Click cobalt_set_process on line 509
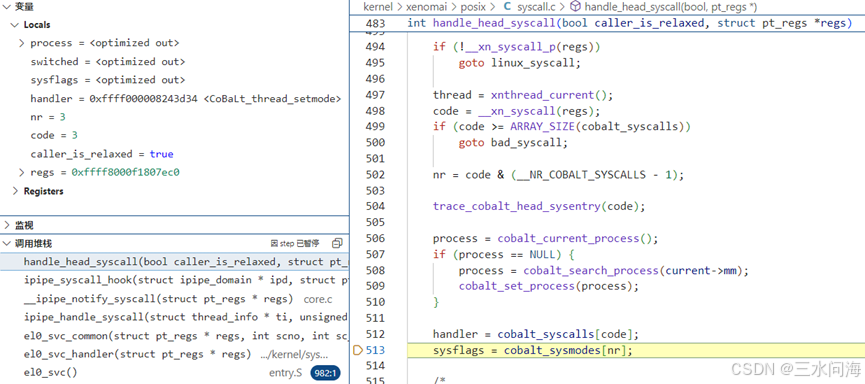 point(516,286)
